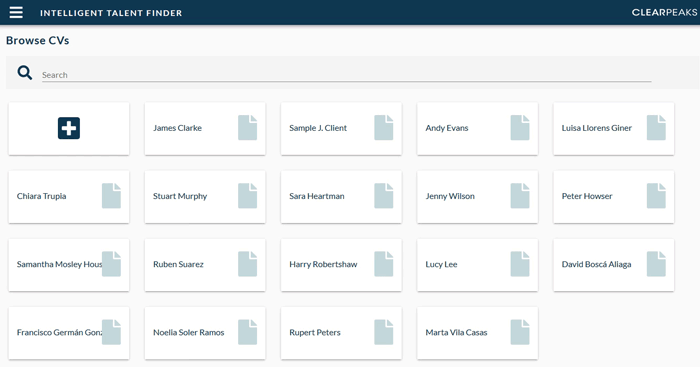Select the Noelia Soler Ramos name
This screenshot has height=367, width=700.
pyautogui.click(x=188, y=332)
